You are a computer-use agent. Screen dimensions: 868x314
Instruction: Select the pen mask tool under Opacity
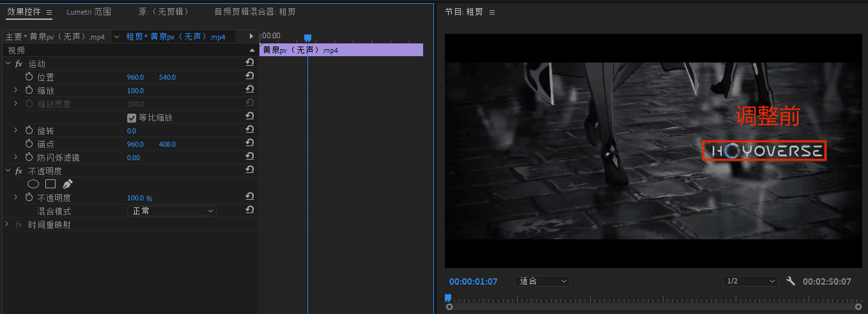pyautogui.click(x=68, y=184)
